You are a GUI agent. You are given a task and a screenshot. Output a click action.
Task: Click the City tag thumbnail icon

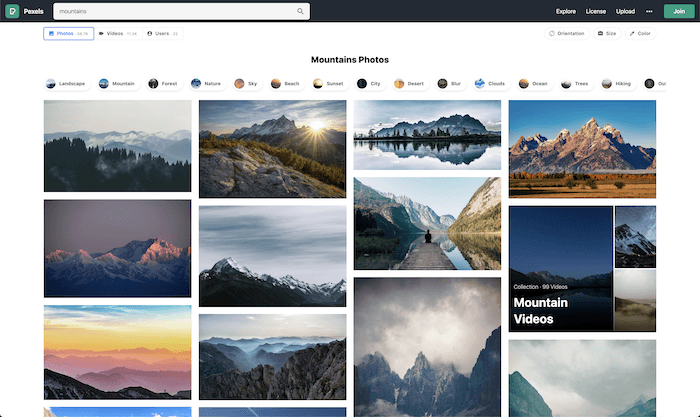click(362, 83)
